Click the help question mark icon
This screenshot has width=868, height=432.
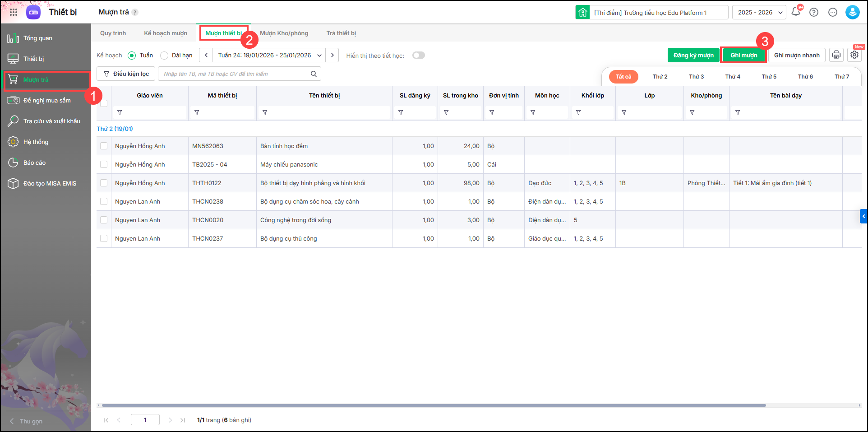(814, 13)
